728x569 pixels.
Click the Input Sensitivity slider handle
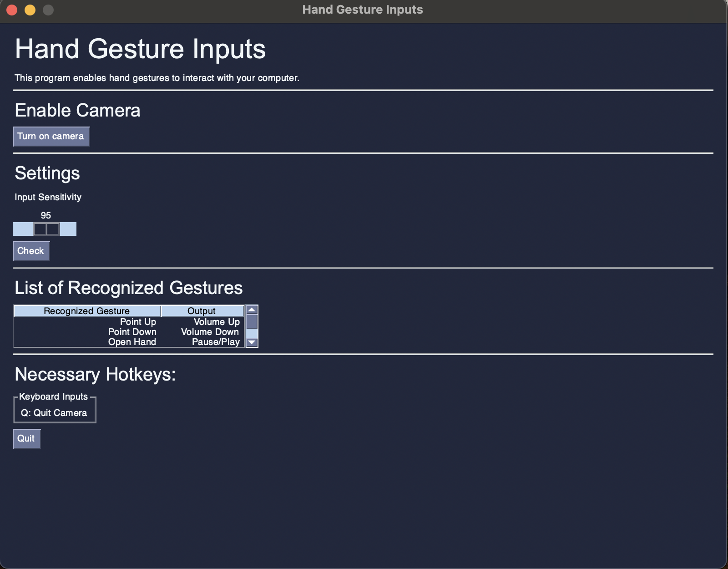click(x=46, y=229)
